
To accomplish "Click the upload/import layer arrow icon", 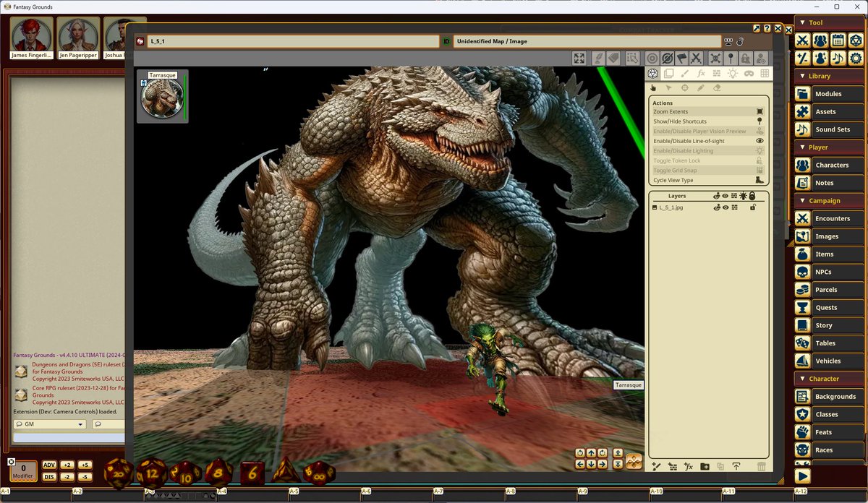I will click(x=736, y=467).
